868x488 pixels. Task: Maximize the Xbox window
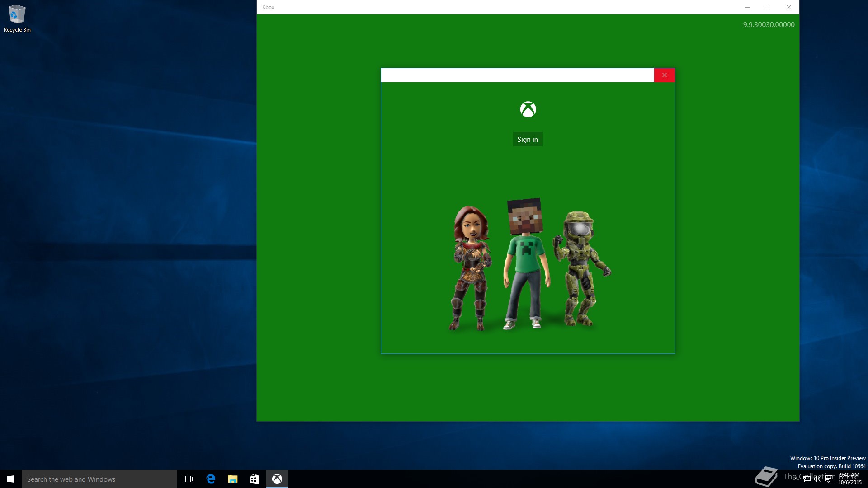(768, 7)
